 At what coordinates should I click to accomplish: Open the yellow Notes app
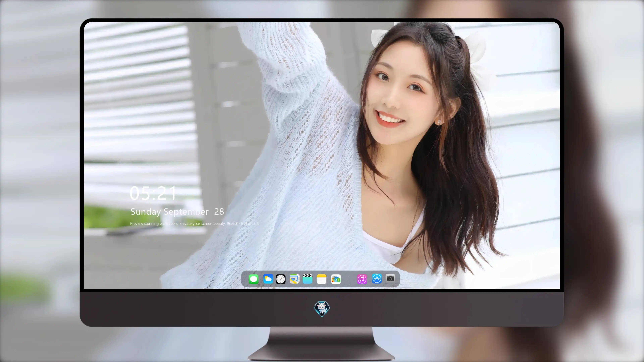pos(321,279)
